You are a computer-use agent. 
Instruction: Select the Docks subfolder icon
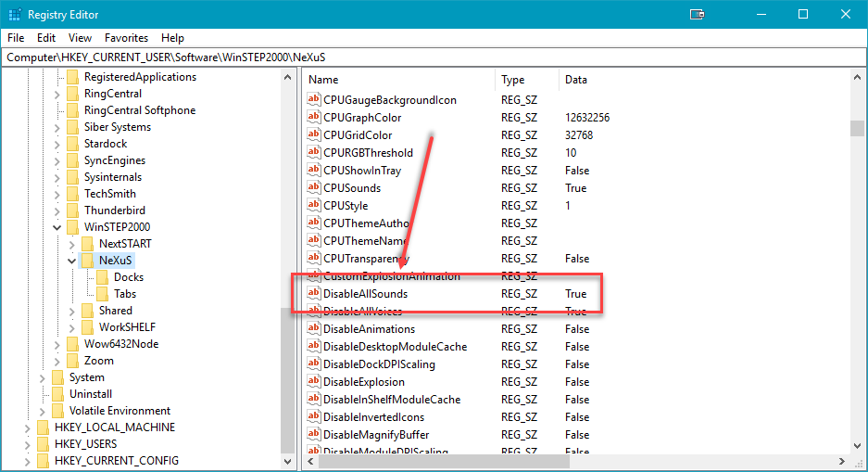click(x=103, y=277)
